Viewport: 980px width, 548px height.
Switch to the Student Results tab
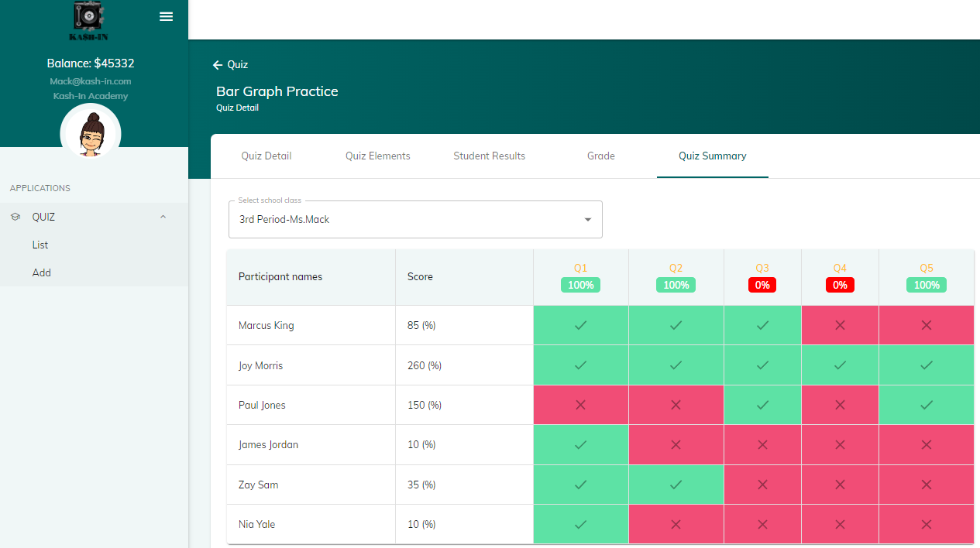click(x=489, y=156)
